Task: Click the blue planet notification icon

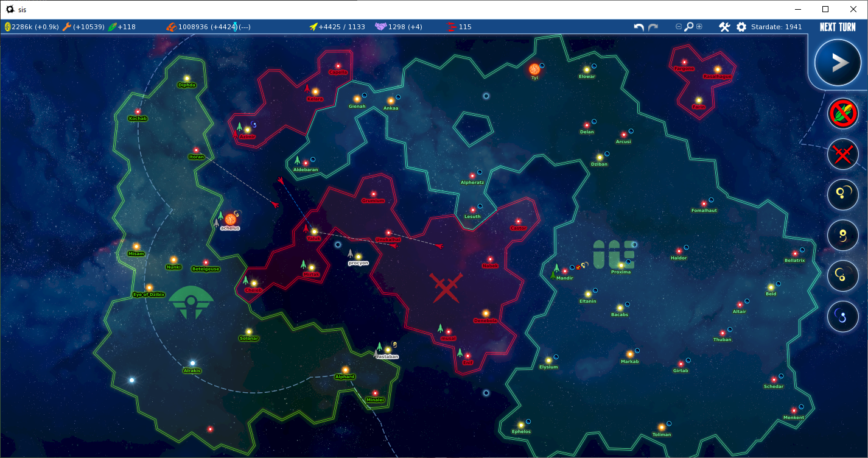Action: pyautogui.click(x=842, y=315)
